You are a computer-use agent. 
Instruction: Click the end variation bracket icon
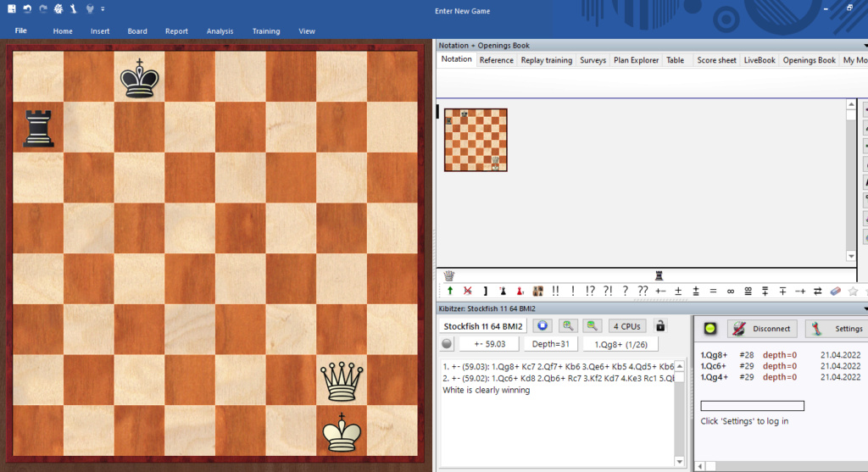click(x=485, y=291)
